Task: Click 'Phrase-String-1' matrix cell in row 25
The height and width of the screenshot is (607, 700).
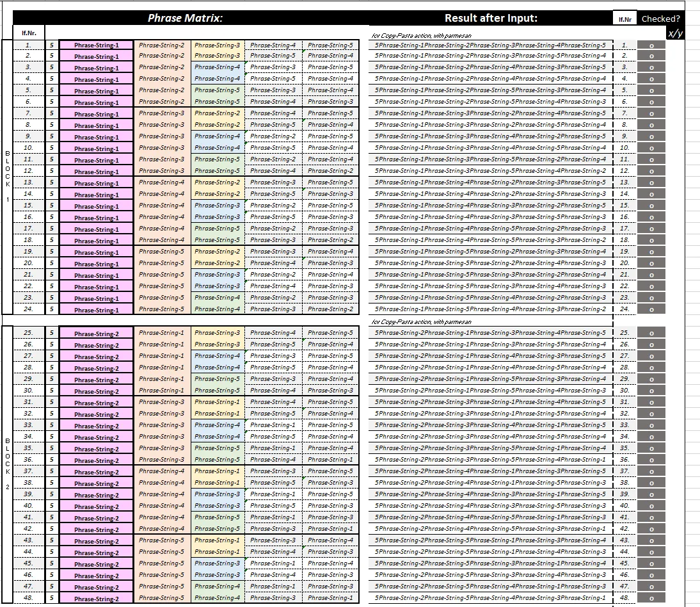Action: (x=162, y=333)
